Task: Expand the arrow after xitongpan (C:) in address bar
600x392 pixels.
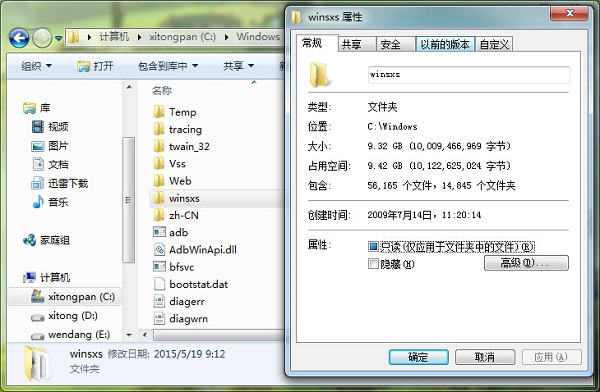Action: 227,37
